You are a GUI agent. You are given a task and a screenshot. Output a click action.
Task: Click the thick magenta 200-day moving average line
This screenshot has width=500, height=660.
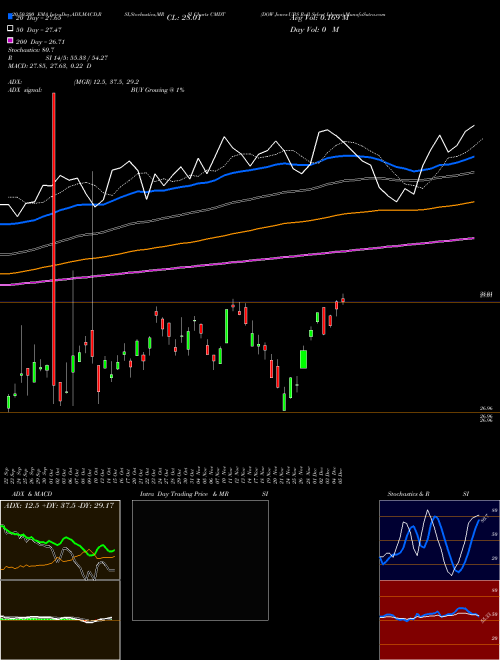tap(237, 262)
